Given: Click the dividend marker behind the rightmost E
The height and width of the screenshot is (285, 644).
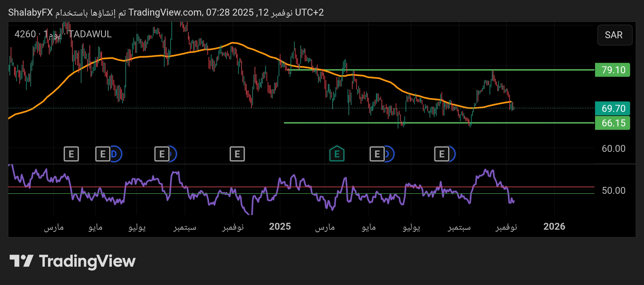Looking at the screenshot, I should click(453, 154).
